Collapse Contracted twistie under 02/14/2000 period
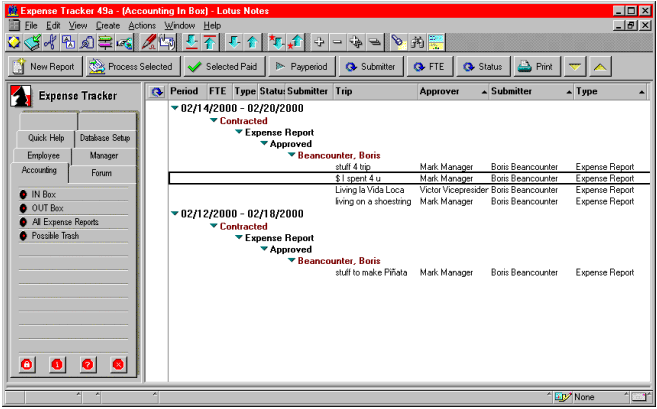 (214, 120)
